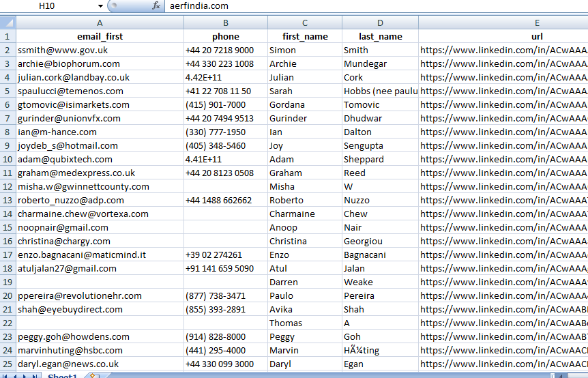Click the formula bar containing aerfindia.com
Viewport: 588px width, 378px height.
[377, 6]
